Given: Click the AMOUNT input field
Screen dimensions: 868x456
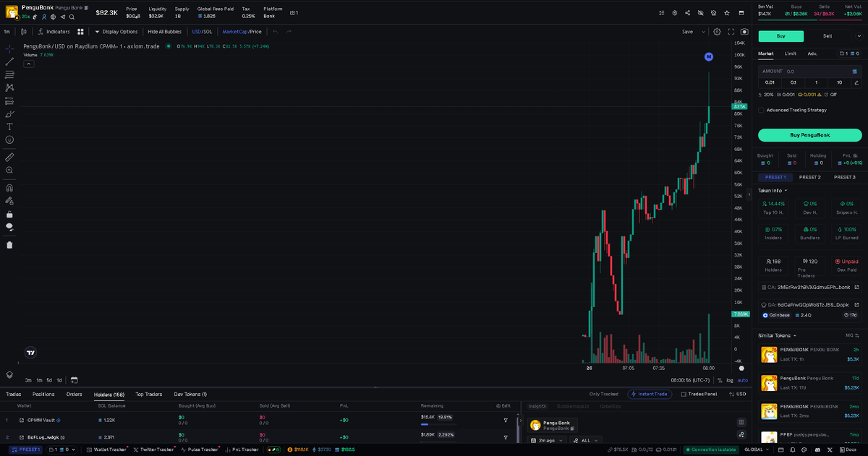Looking at the screenshot, I should 810,72.
